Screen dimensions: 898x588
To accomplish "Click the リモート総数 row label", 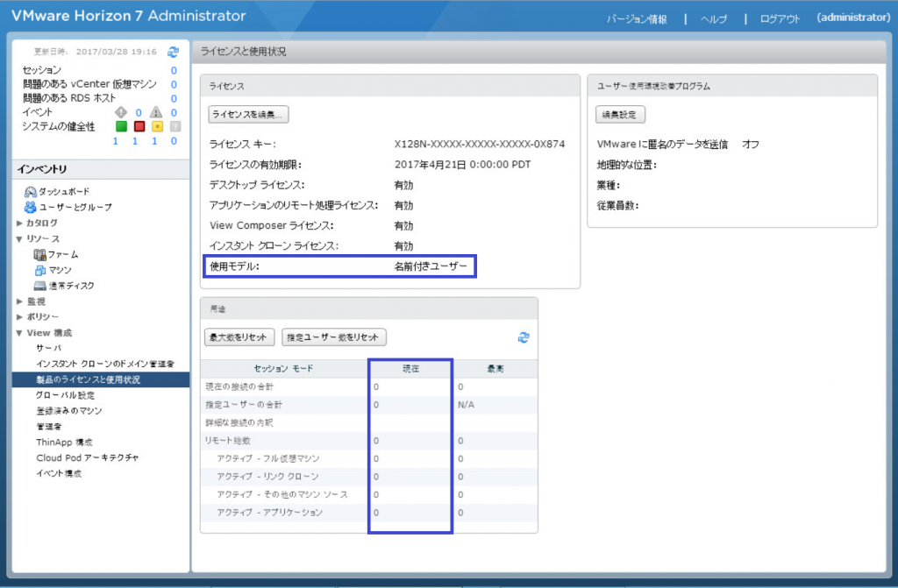I will [228, 441].
